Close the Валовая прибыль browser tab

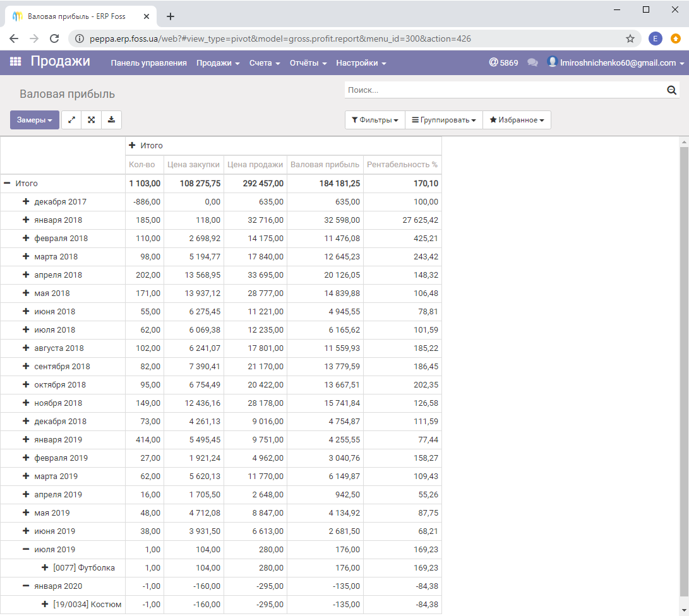click(147, 16)
